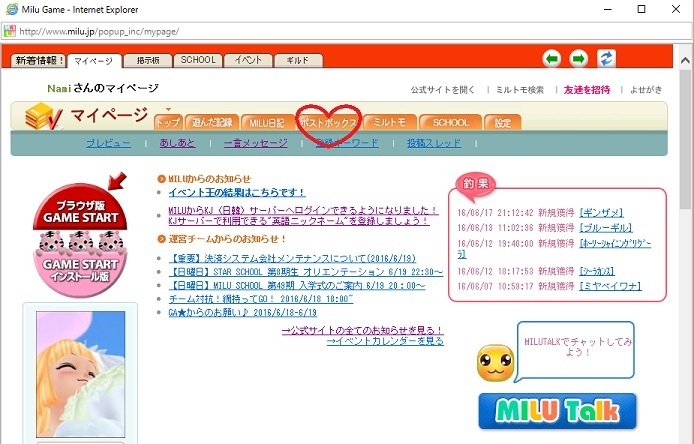Click the ブラウザ版 GAME START button
The image size is (694, 444).
point(80,207)
